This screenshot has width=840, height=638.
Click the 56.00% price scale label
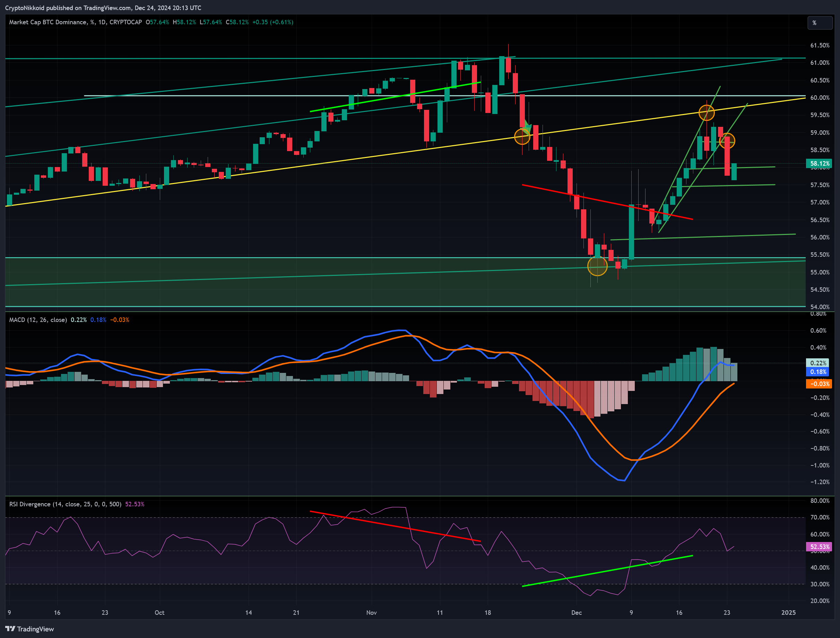coord(820,237)
